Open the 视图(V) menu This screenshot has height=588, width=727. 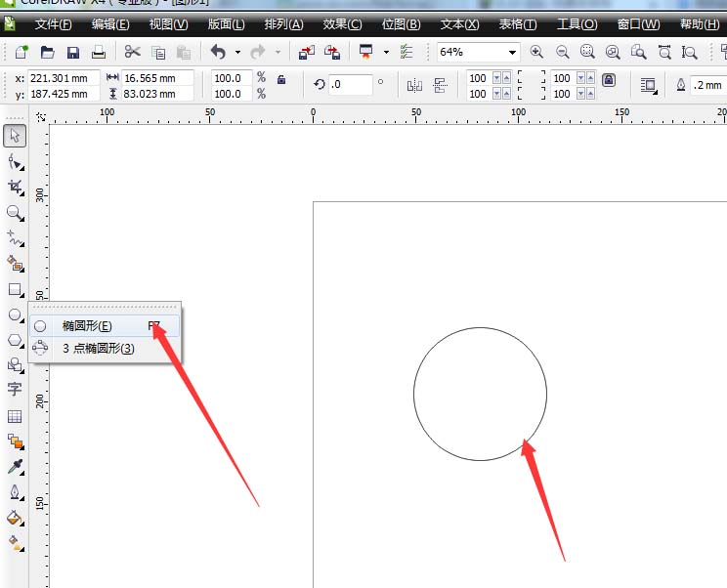click(x=168, y=24)
